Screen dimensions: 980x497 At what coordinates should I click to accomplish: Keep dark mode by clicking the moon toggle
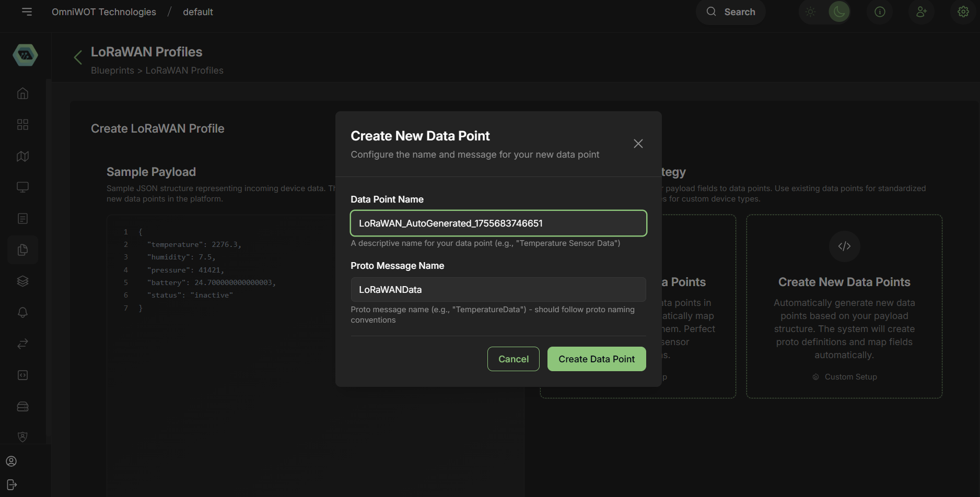tap(839, 11)
